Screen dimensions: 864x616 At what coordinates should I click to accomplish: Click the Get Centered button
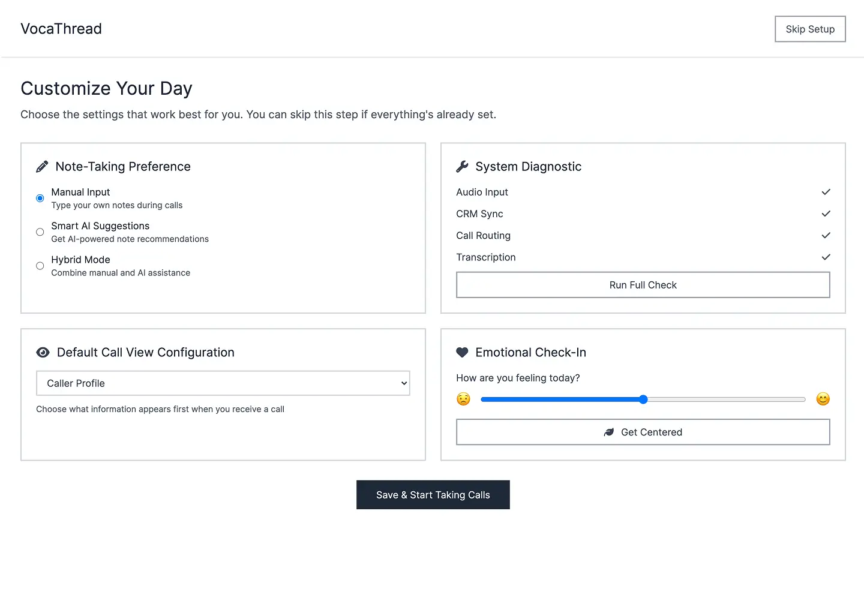click(x=643, y=432)
